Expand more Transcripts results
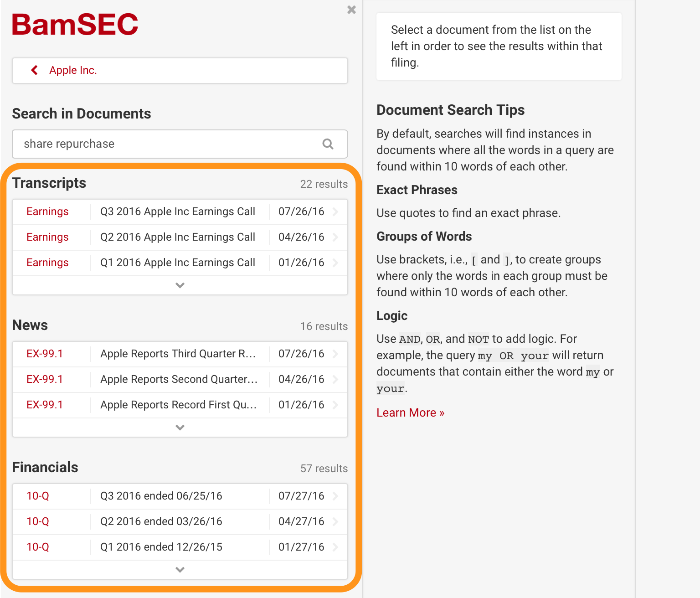 pyautogui.click(x=180, y=285)
